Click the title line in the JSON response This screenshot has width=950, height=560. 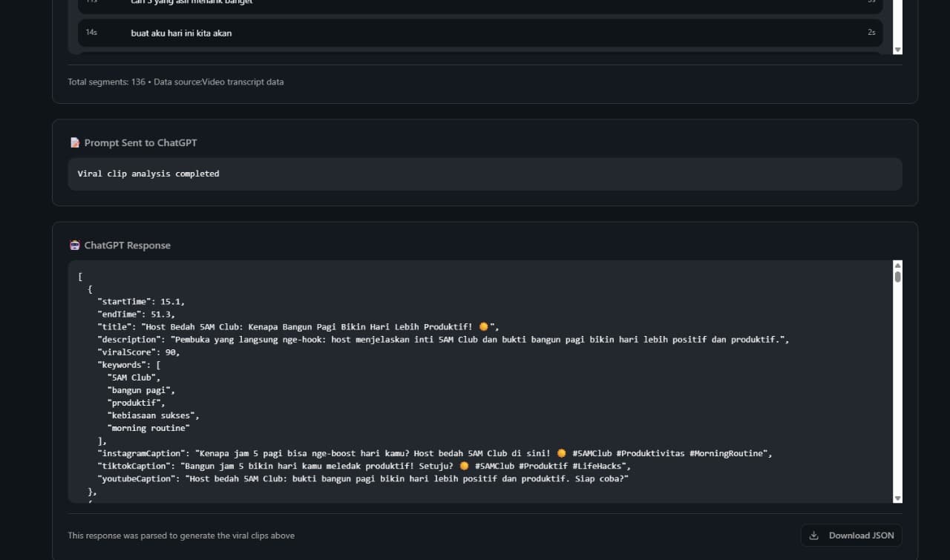(298, 327)
